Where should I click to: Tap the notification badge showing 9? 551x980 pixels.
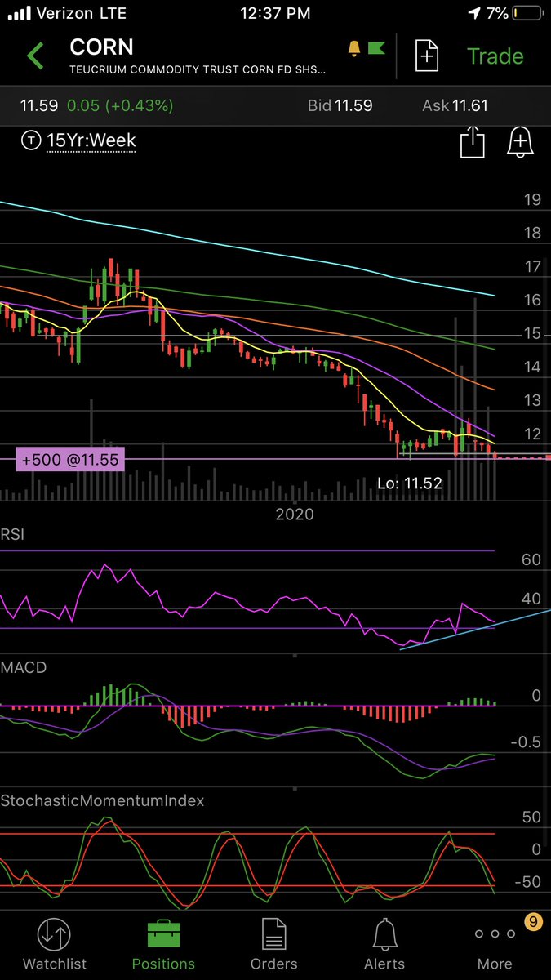point(533,922)
